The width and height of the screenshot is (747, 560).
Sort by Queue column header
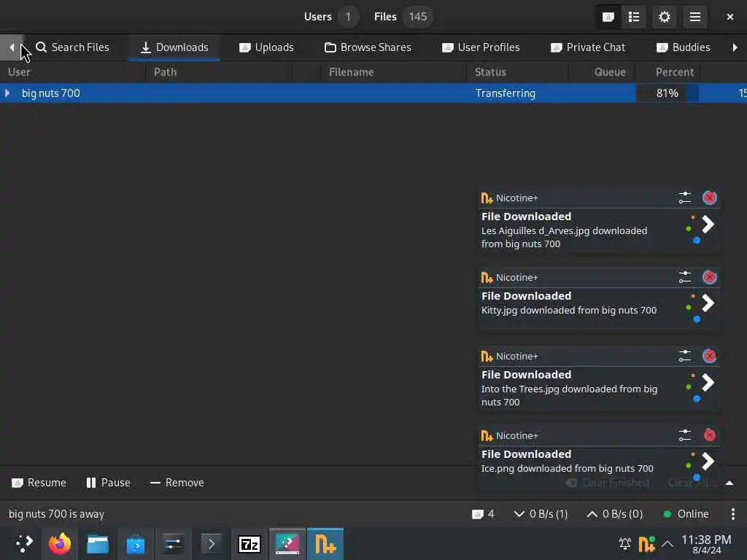coord(603,72)
